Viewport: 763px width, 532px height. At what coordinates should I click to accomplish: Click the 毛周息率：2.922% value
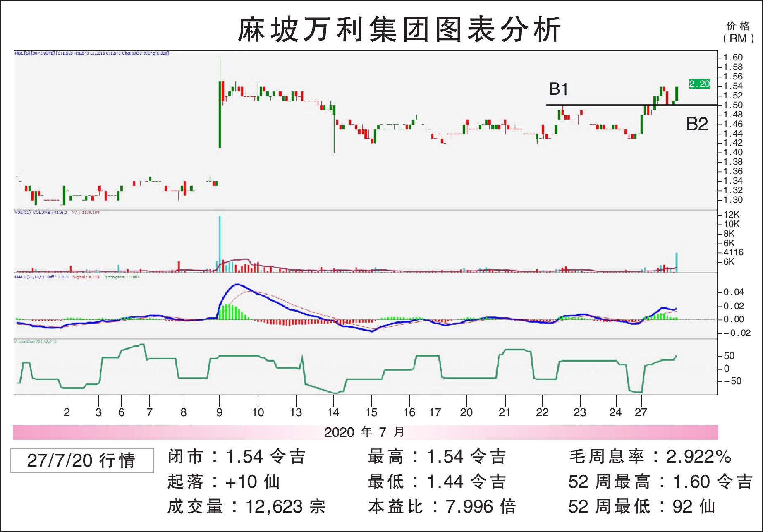click(651, 457)
